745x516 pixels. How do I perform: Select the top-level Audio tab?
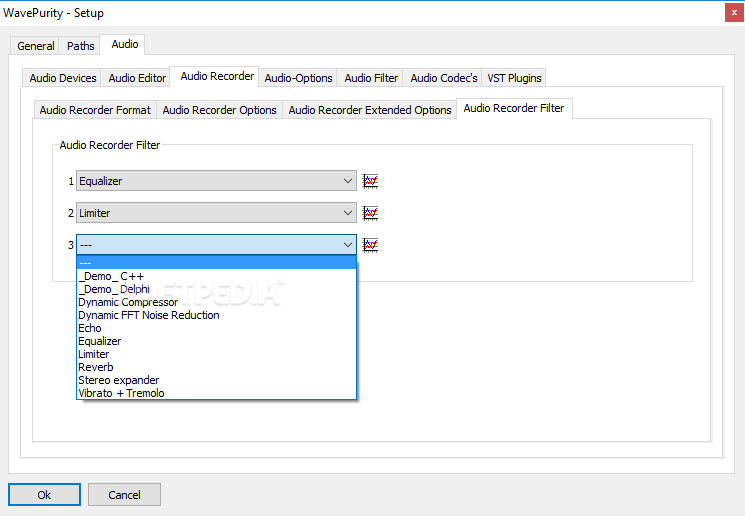(x=124, y=44)
